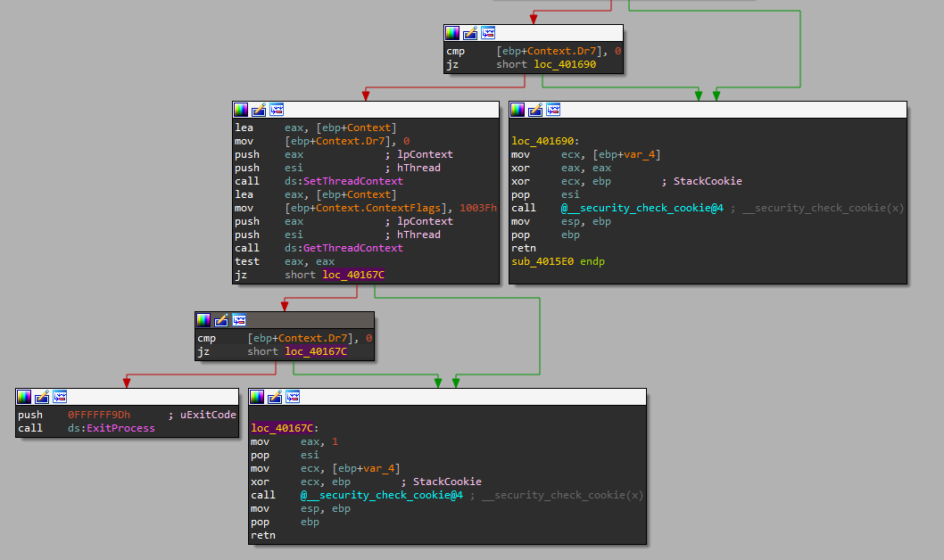
Task: Click pencil icon on the loc_401690 block
Action: tap(535, 110)
